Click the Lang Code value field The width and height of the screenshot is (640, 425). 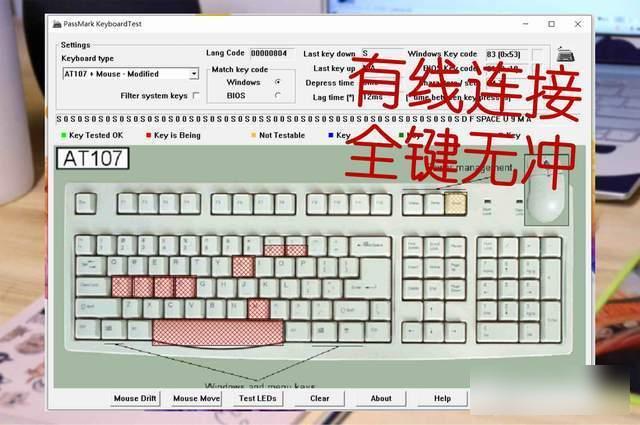coord(268,53)
